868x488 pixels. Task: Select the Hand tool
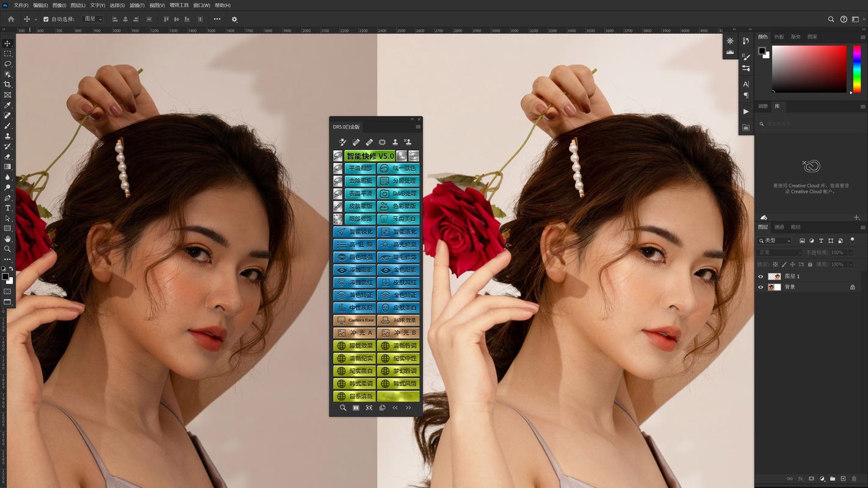[8, 239]
